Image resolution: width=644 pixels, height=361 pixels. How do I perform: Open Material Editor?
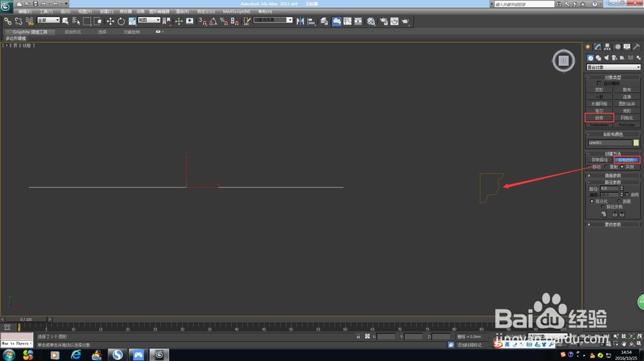point(371,21)
